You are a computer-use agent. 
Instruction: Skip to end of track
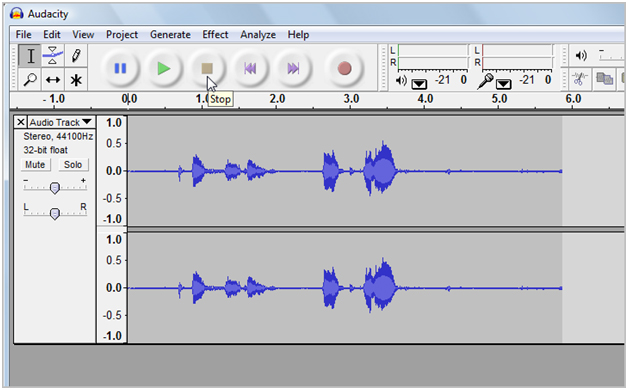(293, 68)
